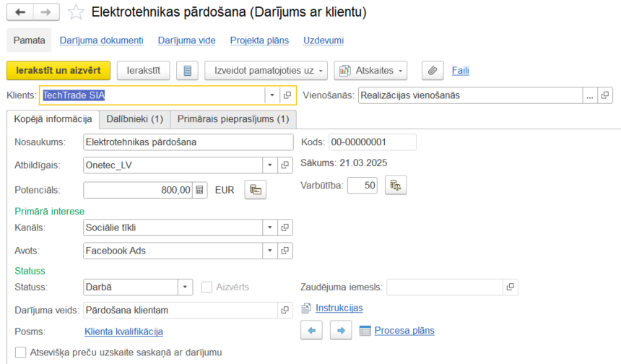
Task: Move to the previous stage arrow
Action: 311,331
